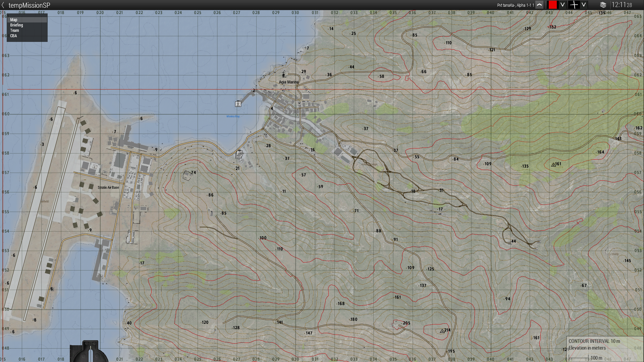Viewport: 644px width, 362px height.
Task: Click the summit triangle at elevation 214
Action: [442, 331]
